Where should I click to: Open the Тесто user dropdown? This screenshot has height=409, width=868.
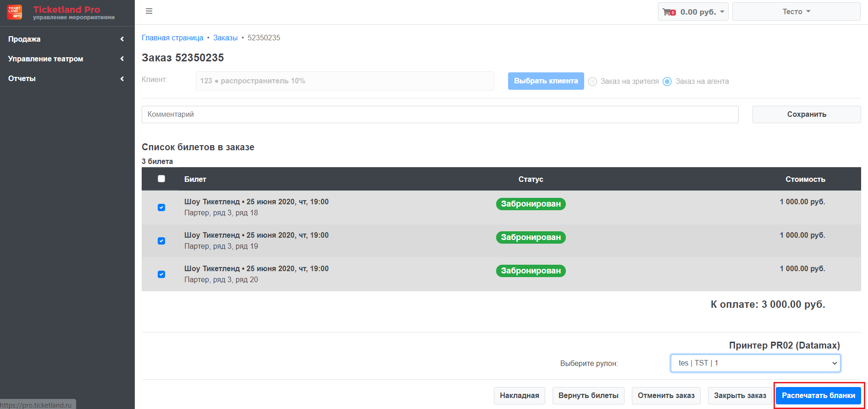coord(796,12)
